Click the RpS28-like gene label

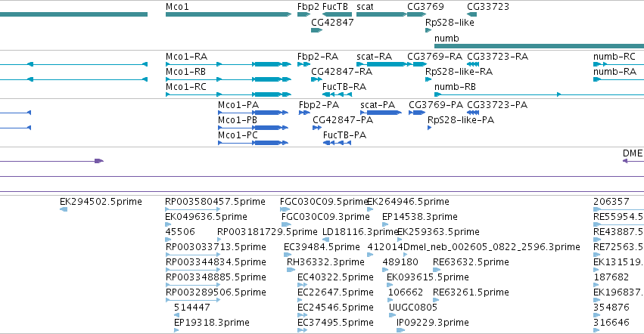(x=450, y=22)
